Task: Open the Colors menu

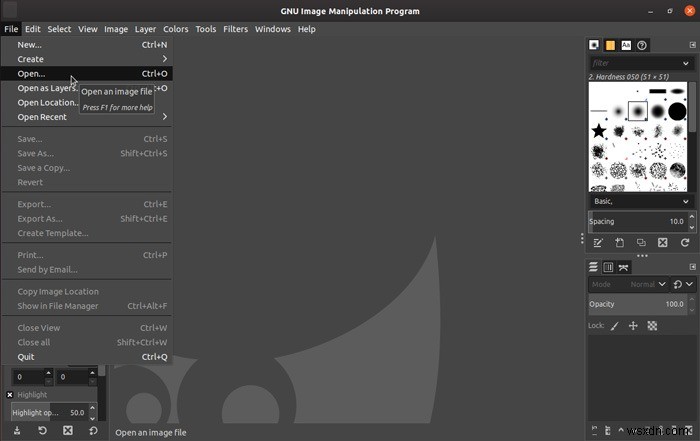Action: tap(175, 29)
